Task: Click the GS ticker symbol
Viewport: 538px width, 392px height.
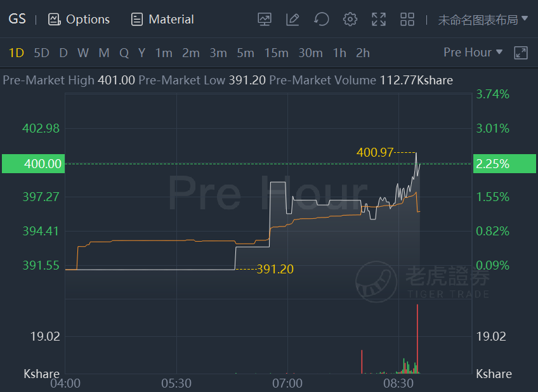Action: (x=17, y=19)
